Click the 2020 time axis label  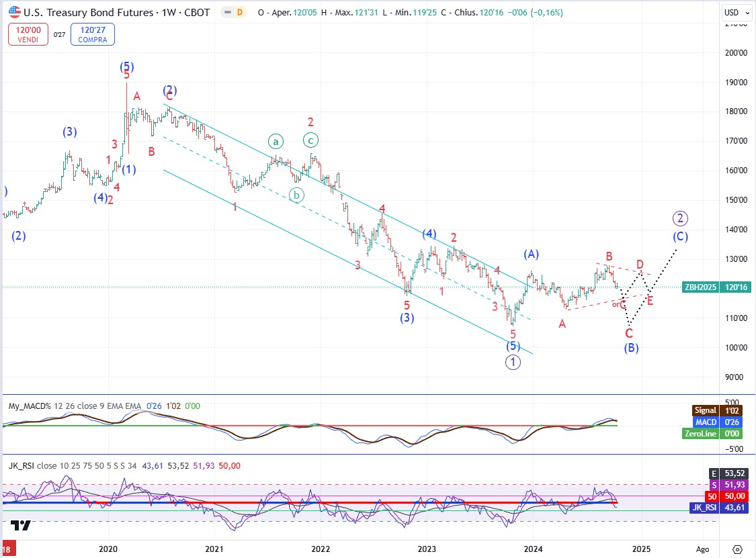tap(108, 549)
